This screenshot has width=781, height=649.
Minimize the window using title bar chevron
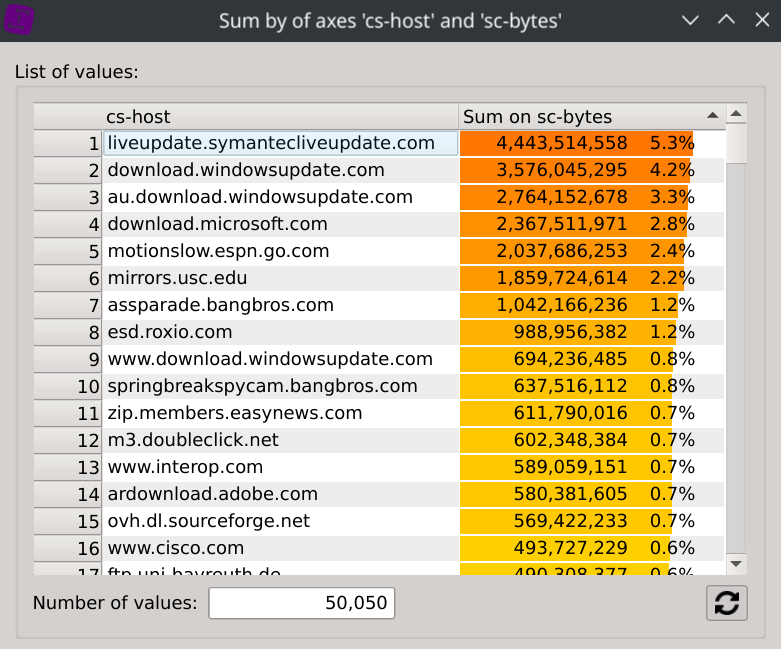coord(691,20)
